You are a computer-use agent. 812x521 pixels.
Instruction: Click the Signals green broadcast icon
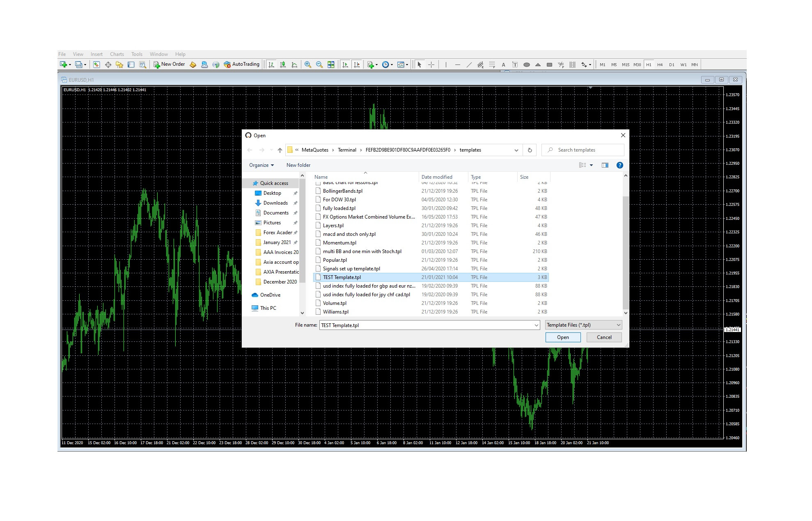(216, 65)
